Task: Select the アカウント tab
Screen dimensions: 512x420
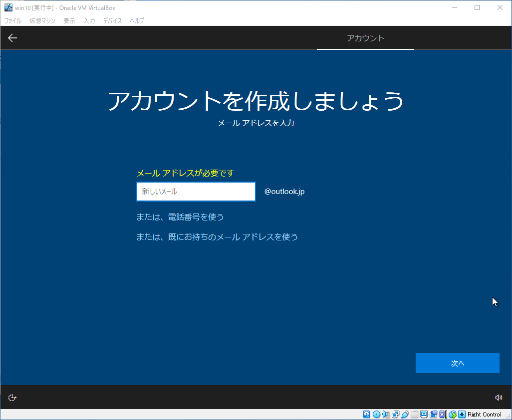Action: (365, 38)
